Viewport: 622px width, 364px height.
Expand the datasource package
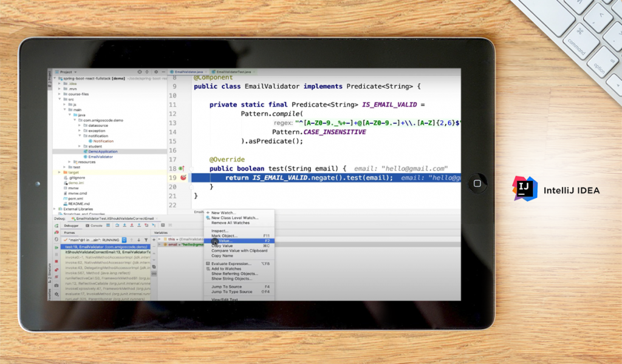[x=80, y=126]
